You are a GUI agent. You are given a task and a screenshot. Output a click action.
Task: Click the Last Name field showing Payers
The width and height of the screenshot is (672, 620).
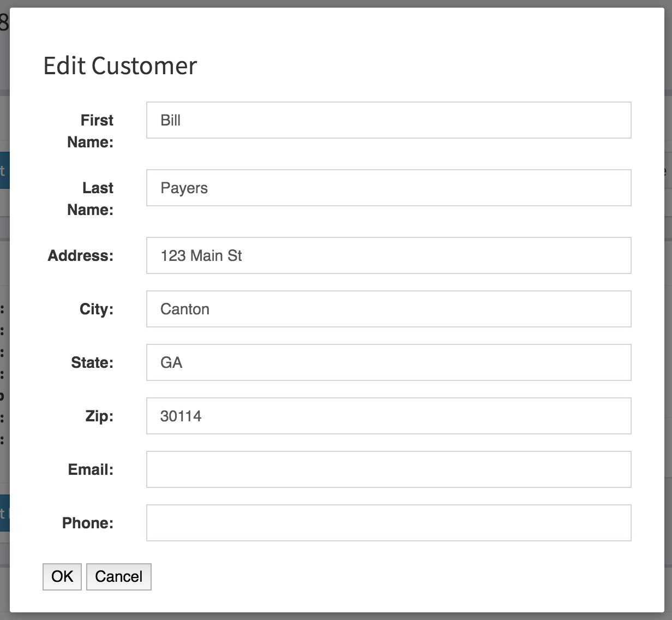388,188
